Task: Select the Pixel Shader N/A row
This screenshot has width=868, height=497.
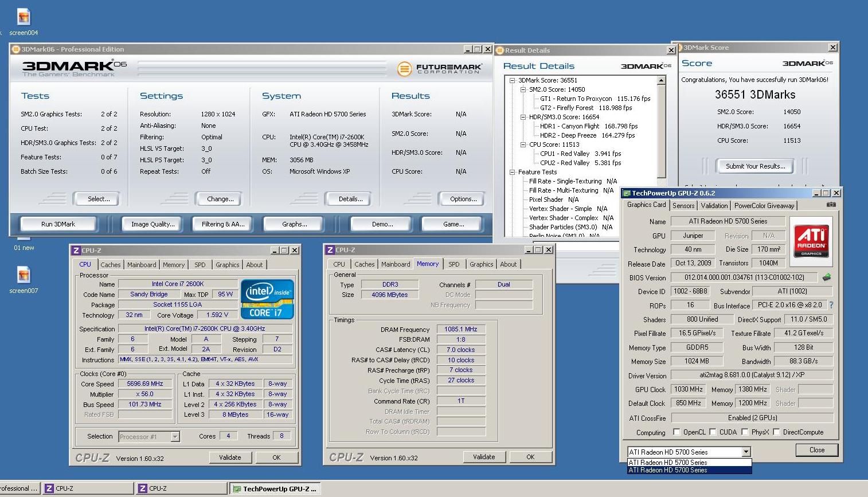Action: (554, 199)
